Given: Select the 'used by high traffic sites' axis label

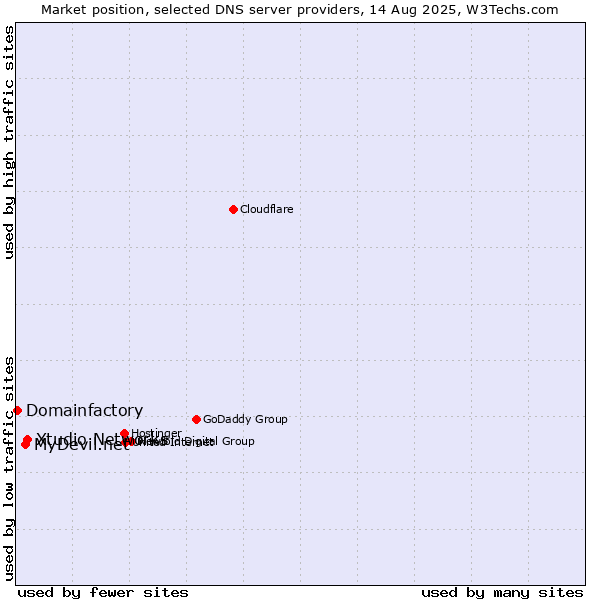Looking at the screenshot, I should 9,142.
